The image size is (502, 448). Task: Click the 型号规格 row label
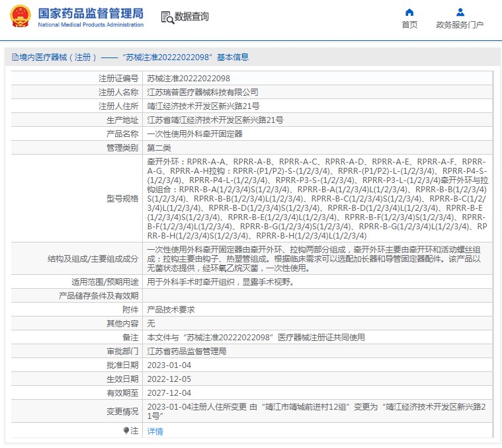pyautogui.click(x=122, y=199)
